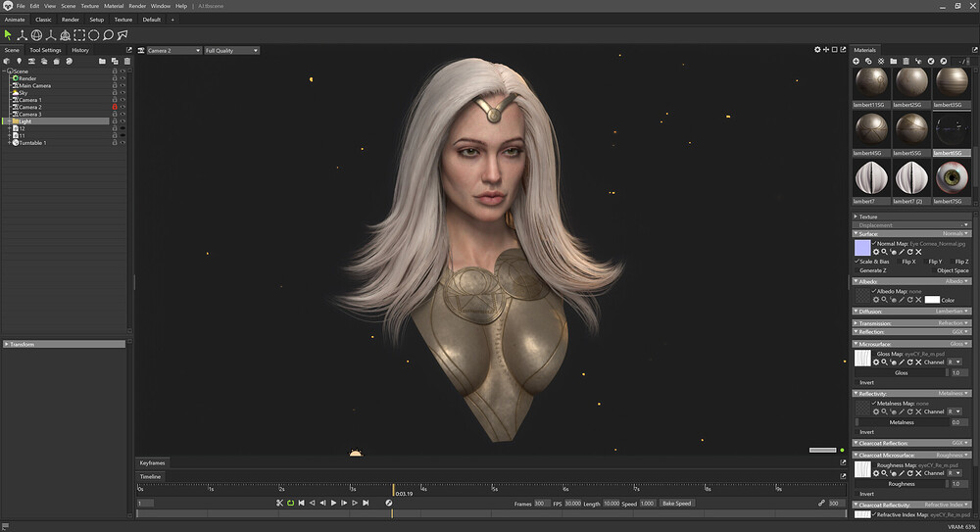Screen dimensions: 980x532
Task: Choose the lasso selection tool
Action: pyautogui.click(x=109, y=35)
